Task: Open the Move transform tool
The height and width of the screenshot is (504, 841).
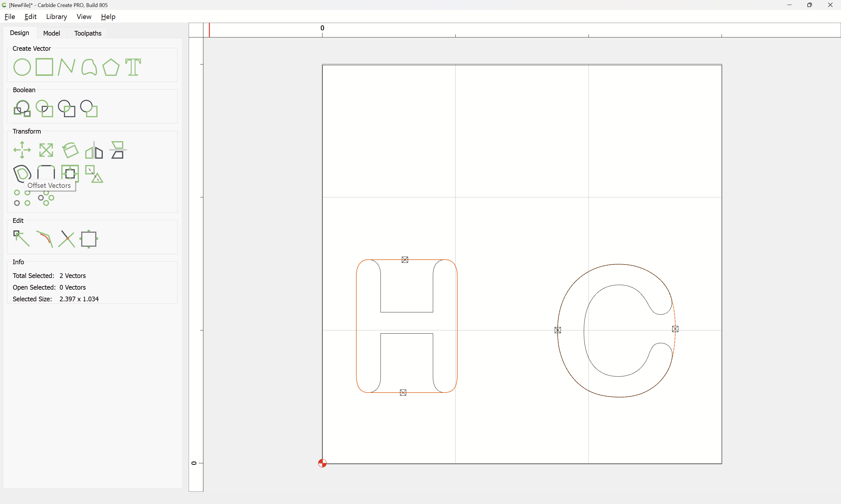Action: [22, 150]
